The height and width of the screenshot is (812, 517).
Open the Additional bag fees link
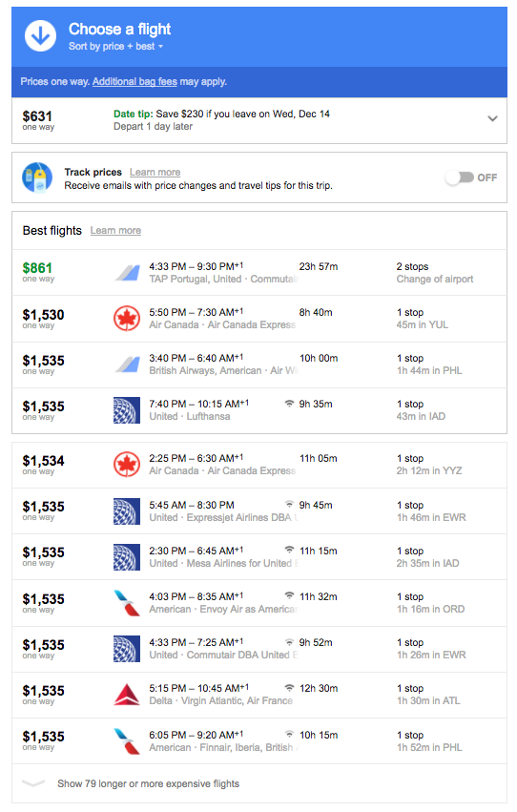[x=134, y=82]
